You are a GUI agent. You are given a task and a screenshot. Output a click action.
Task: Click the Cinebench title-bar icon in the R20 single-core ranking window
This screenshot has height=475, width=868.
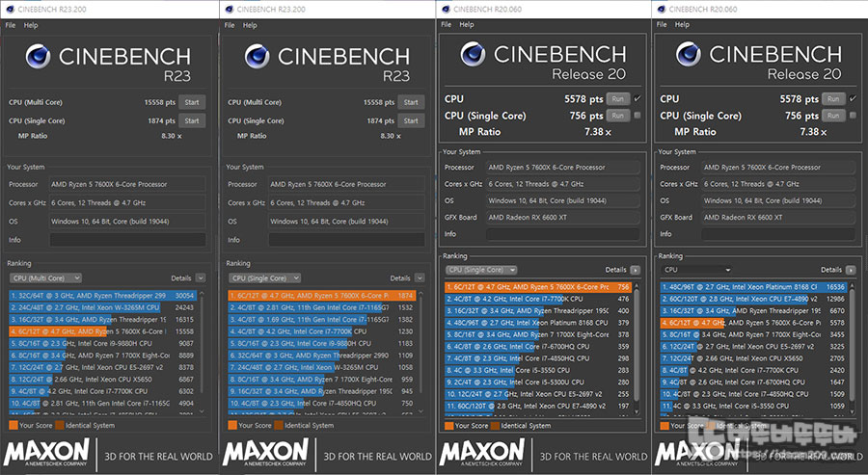coord(445,9)
